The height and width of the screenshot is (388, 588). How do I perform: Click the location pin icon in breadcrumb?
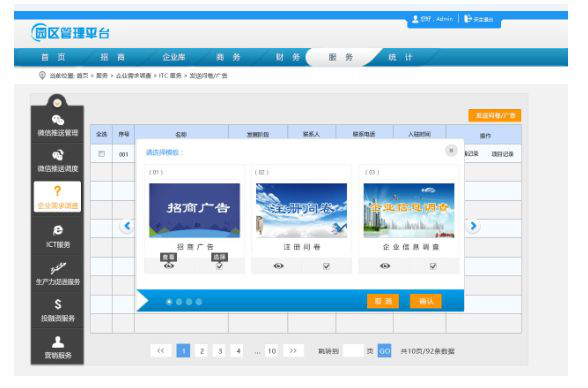(x=42, y=75)
